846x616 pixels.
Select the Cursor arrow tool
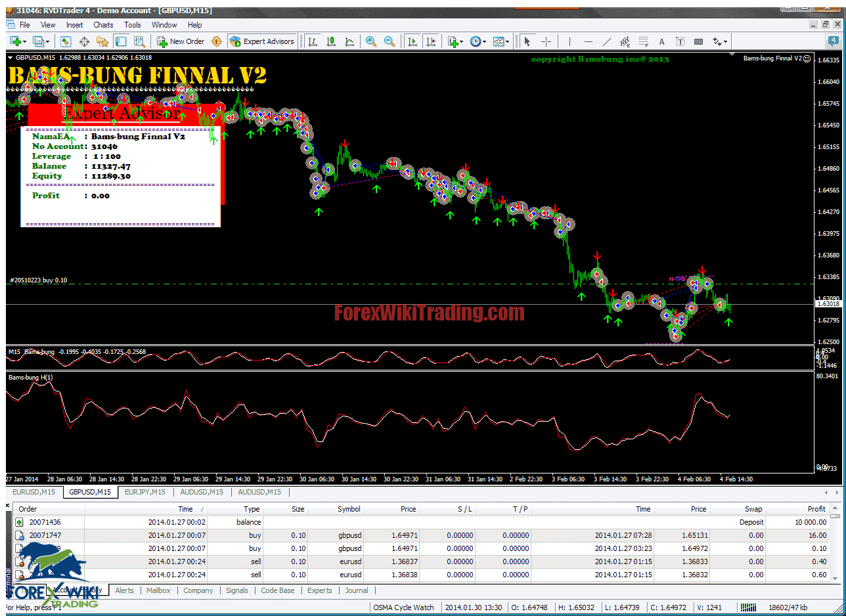click(527, 41)
